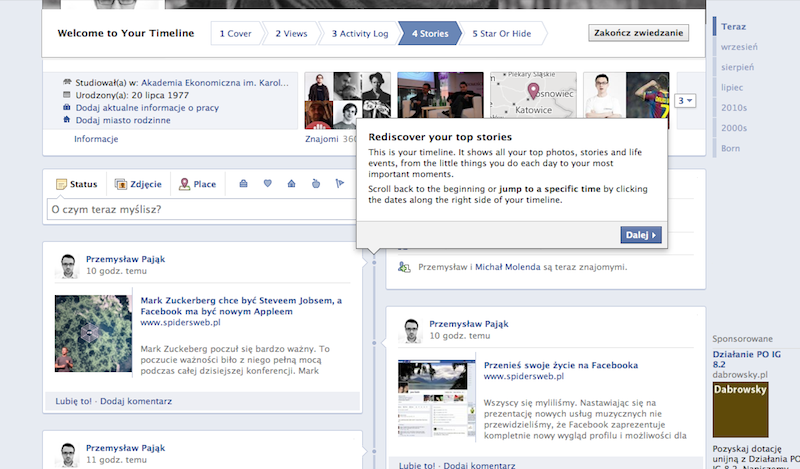
Task: Click home icon next to Dodaj miasto rodzinne
Action: (x=67, y=119)
